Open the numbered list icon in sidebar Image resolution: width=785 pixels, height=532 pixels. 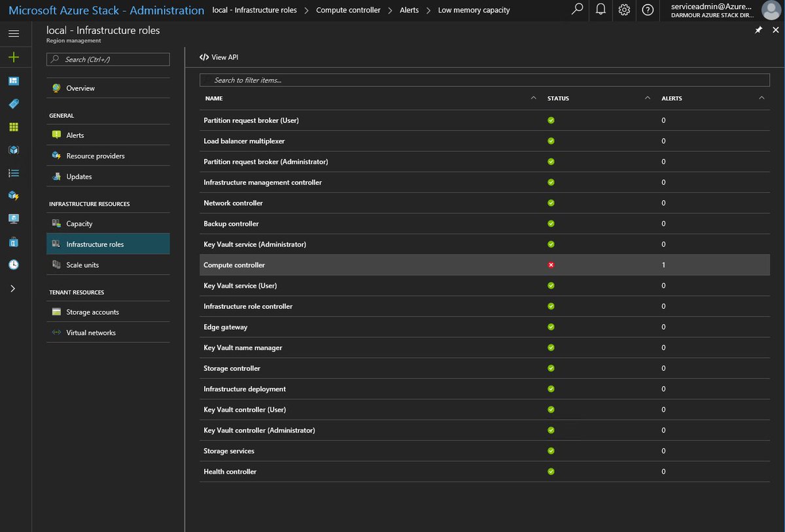point(14,173)
